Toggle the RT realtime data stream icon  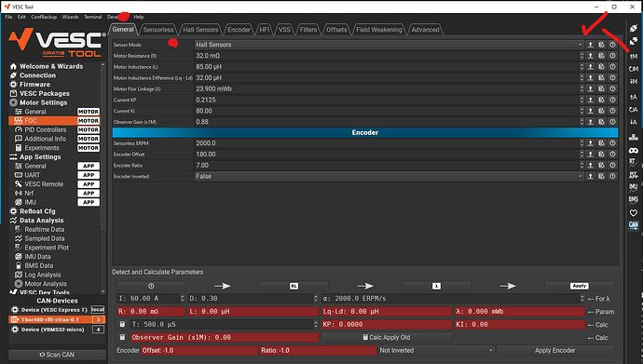coord(634,163)
